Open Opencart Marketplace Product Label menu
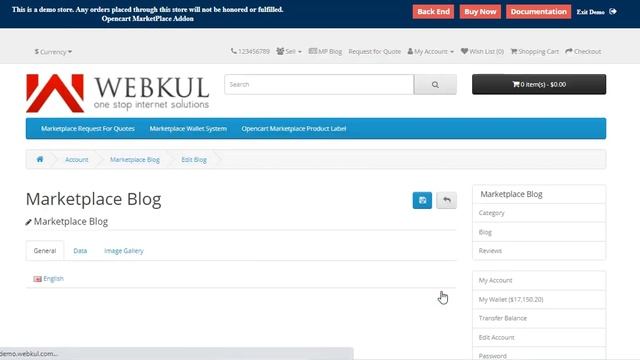640x360 pixels. click(x=294, y=129)
